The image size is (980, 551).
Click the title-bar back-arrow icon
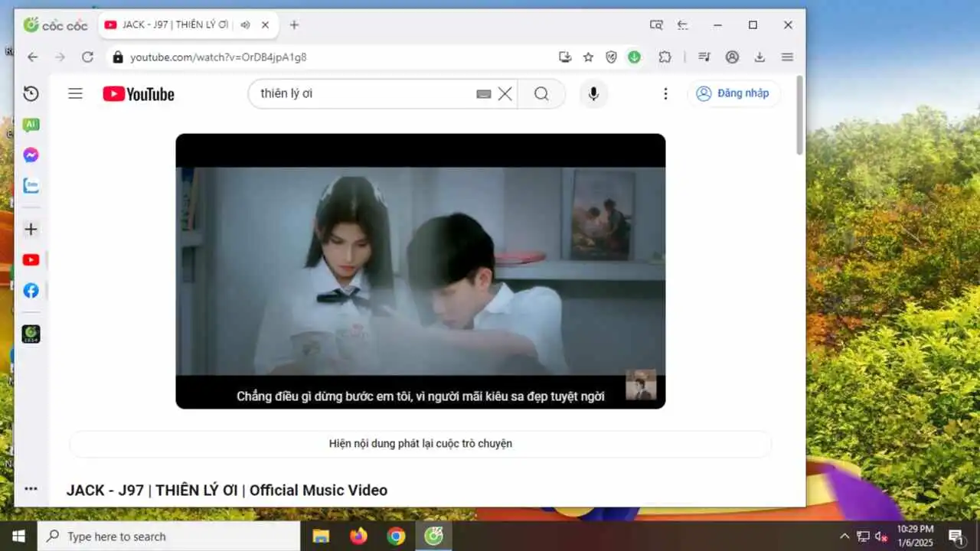(x=683, y=24)
